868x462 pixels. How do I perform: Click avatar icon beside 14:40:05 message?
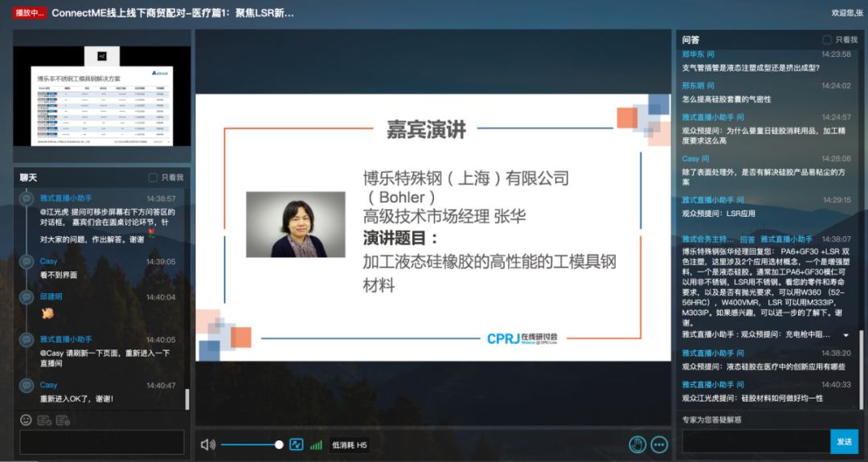click(26, 340)
